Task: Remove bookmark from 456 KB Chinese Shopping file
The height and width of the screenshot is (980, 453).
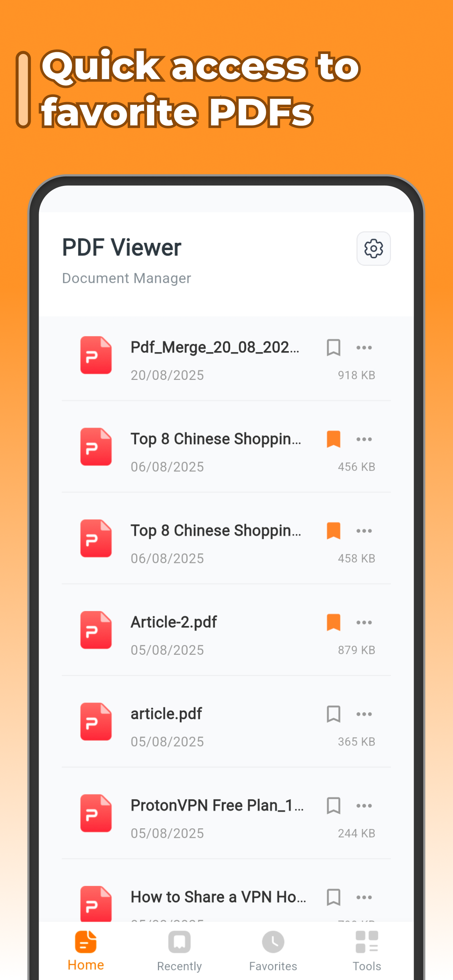Action: pos(333,439)
